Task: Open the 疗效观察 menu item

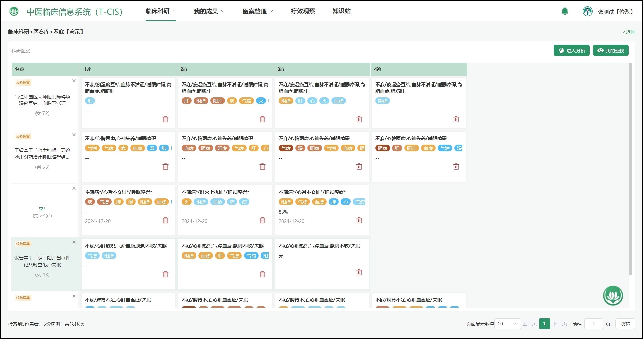Action: click(x=303, y=11)
